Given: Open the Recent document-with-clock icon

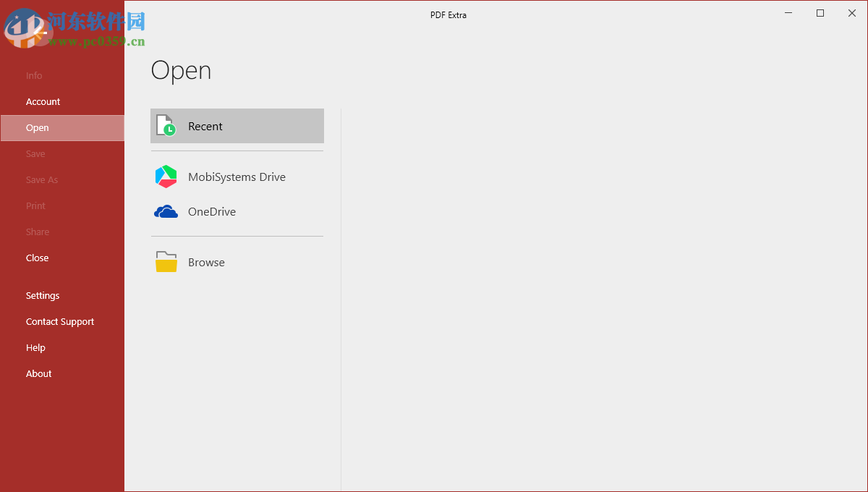Looking at the screenshot, I should tap(166, 125).
